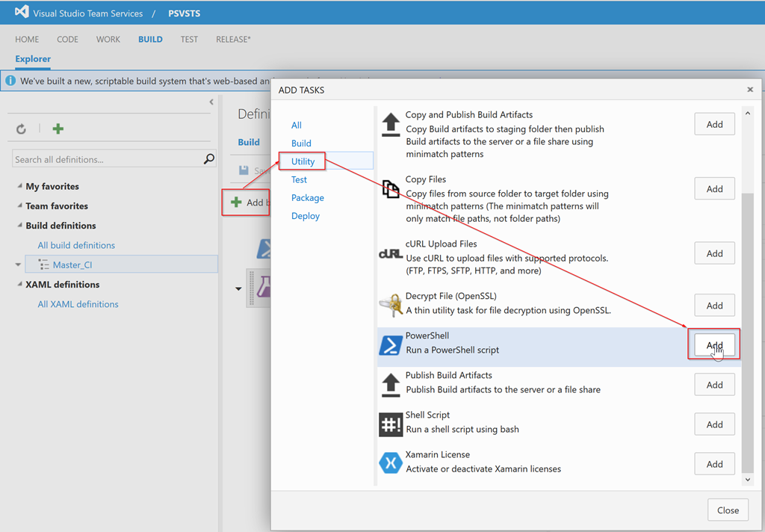
Task: Collapse the left panel with chevron
Action: (x=211, y=102)
